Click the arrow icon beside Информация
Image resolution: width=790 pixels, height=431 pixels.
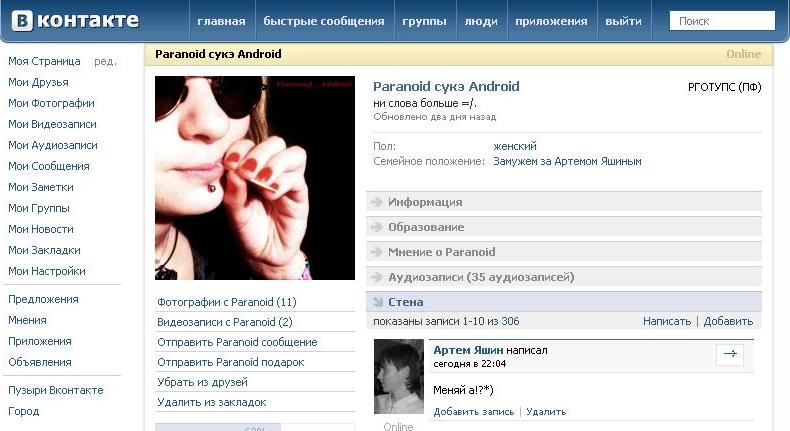coord(376,202)
